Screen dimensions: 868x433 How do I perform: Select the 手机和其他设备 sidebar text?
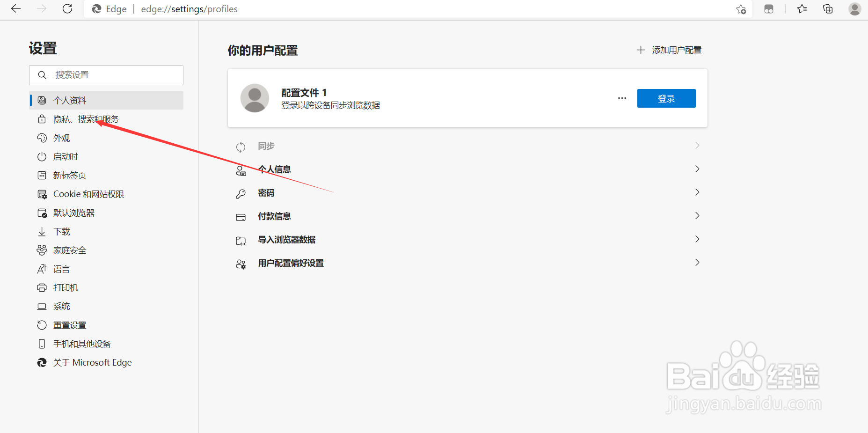tap(82, 344)
